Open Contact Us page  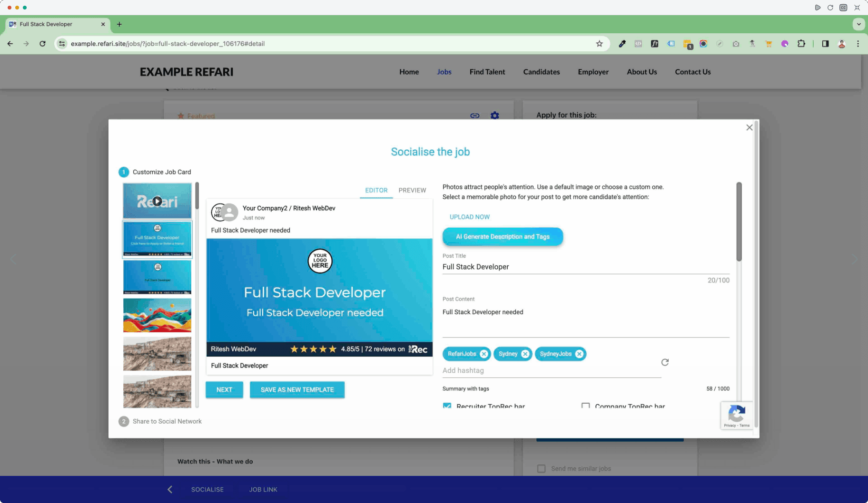[x=692, y=72]
